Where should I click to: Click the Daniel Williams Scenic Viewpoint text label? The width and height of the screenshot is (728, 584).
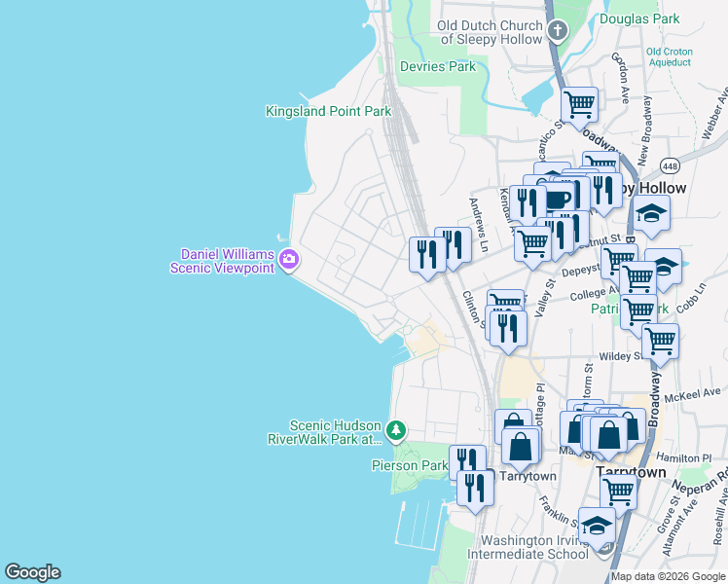coord(223,261)
